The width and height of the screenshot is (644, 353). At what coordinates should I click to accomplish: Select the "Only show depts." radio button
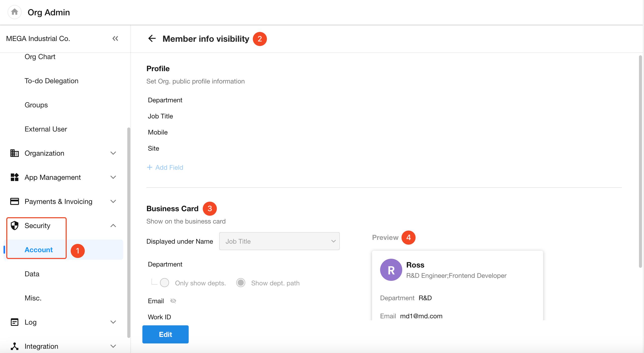click(165, 283)
